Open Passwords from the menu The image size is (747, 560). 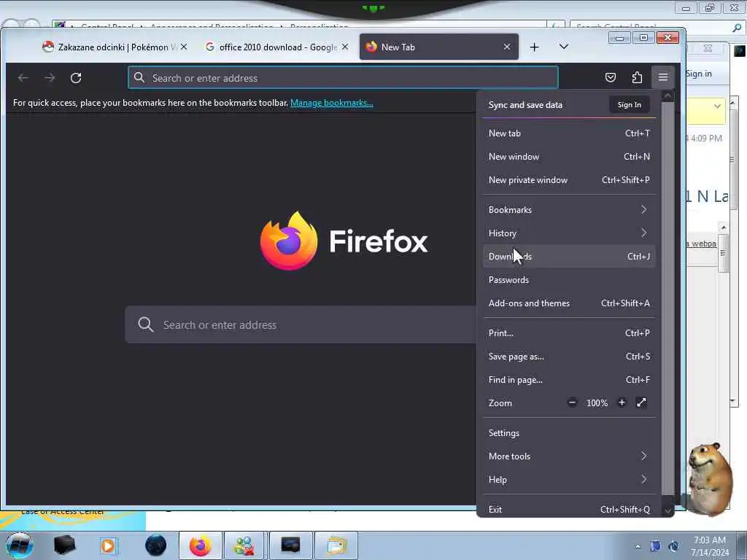coord(569,279)
